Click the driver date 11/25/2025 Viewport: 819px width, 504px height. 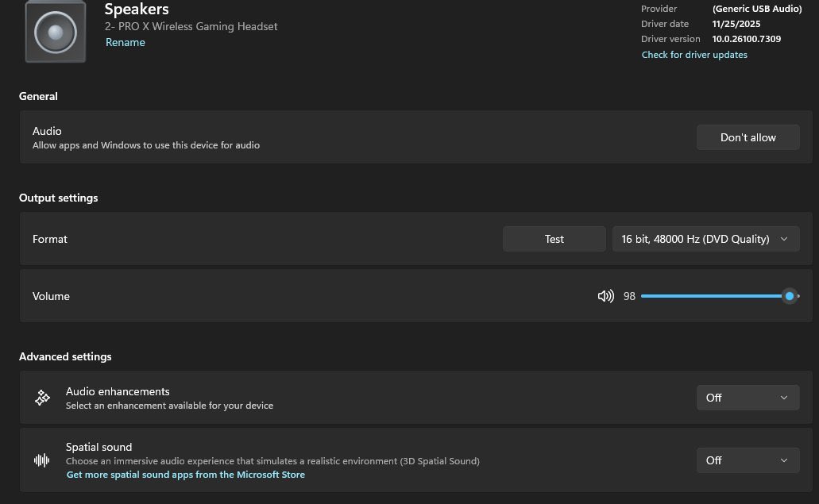pyautogui.click(x=736, y=24)
